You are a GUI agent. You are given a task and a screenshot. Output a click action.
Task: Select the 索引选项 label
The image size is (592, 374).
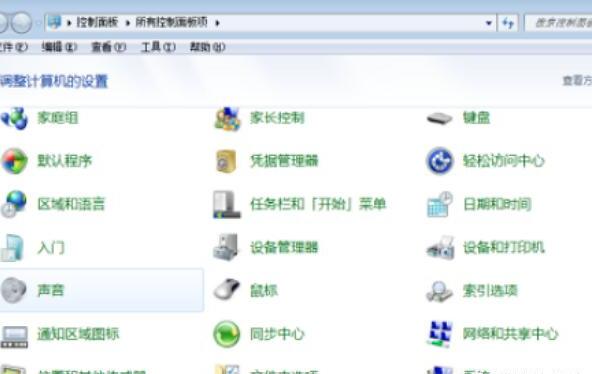pos(490,291)
